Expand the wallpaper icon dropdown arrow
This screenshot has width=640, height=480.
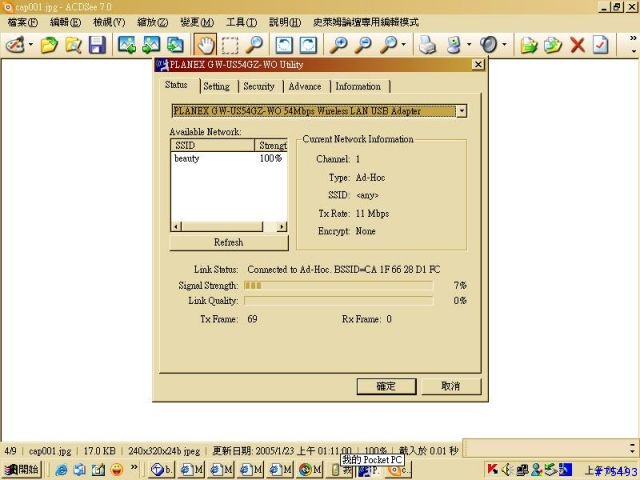point(469,44)
